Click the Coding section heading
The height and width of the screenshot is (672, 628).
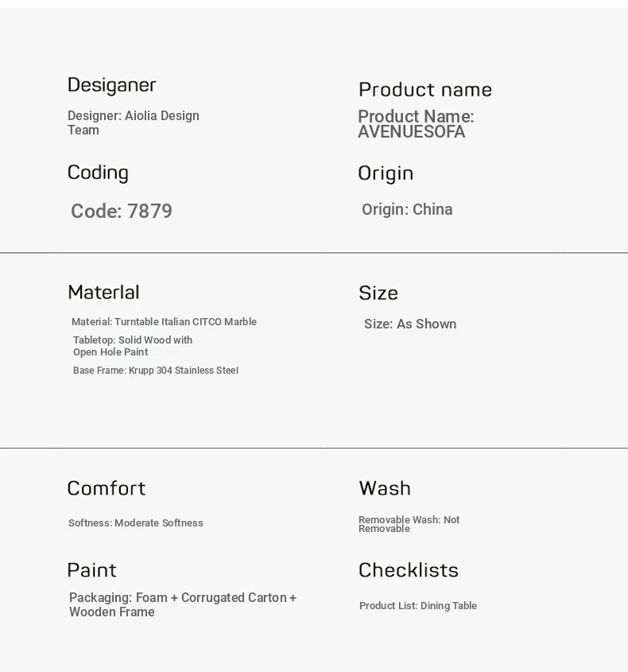pyautogui.click(x=98, y=173)
